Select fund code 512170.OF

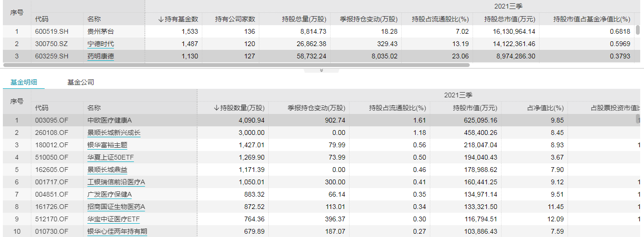52,219
